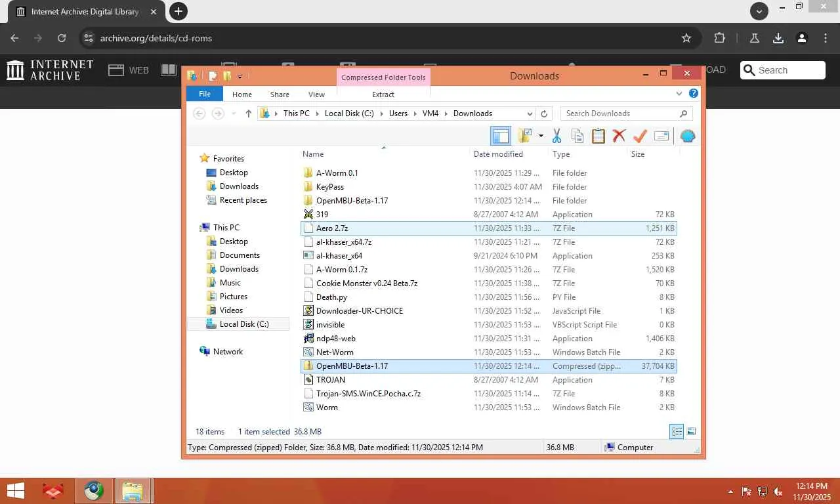Click the Copy icon in Explorer toolbar

(577, 136)
